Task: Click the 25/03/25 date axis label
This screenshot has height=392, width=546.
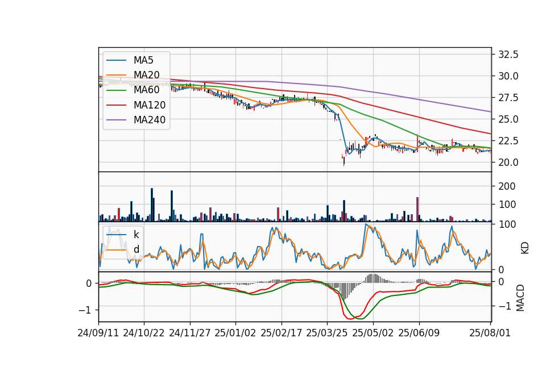Action: [x=327, y=333]
